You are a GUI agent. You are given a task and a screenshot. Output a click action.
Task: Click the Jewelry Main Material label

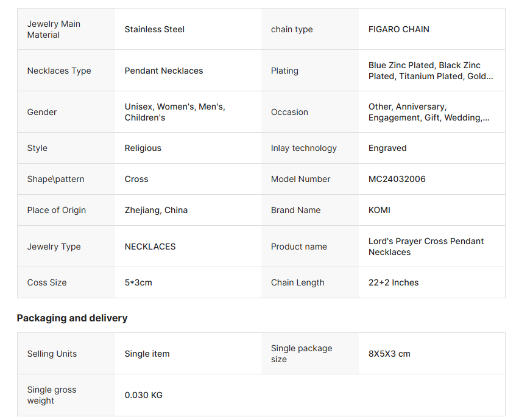(54, 29)
